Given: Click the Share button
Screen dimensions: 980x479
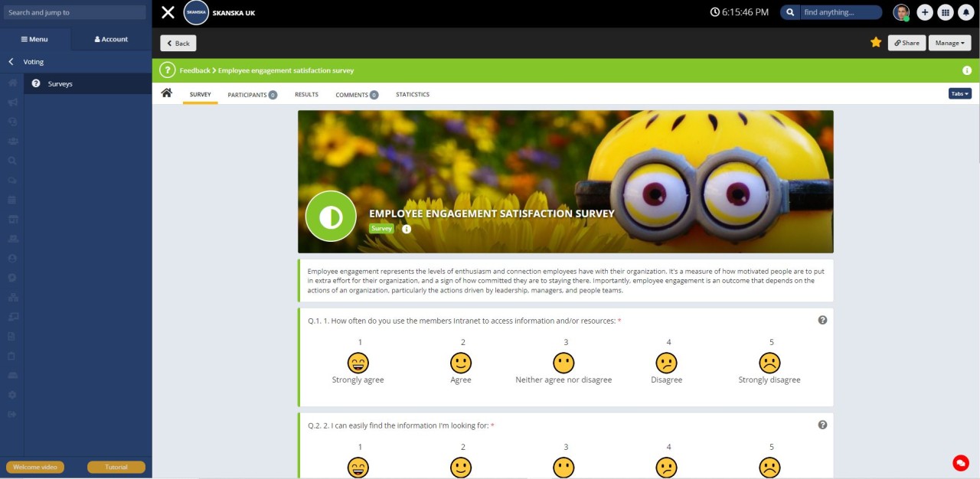Looking at the screenshot, I should [x=906, y=43].
